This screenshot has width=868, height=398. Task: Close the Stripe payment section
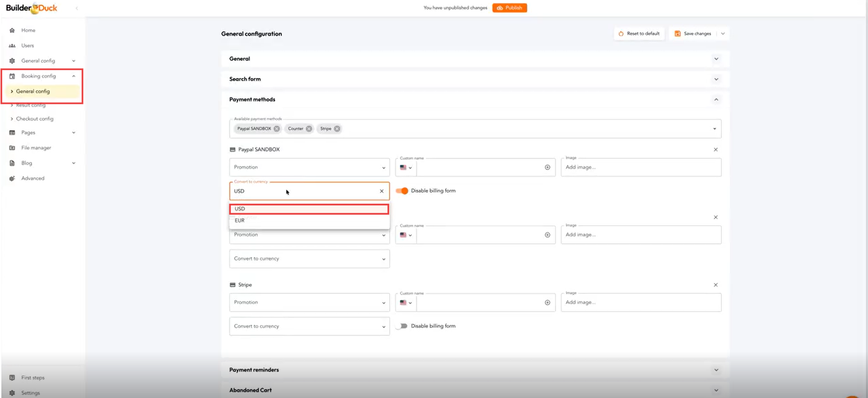pyautogui.click(x=715, y=285)
